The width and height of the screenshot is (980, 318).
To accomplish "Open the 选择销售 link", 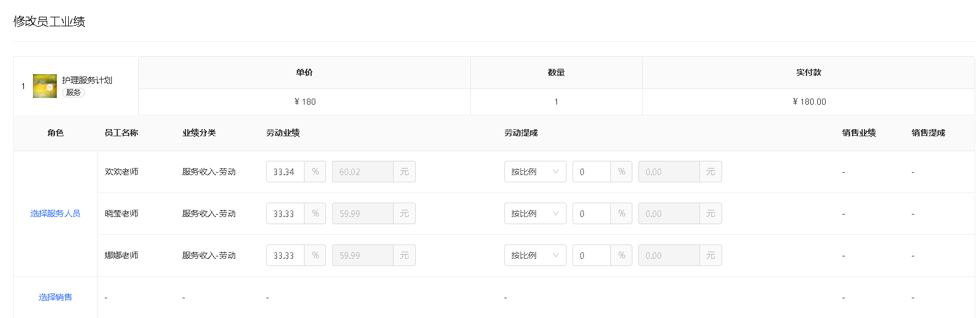I will coord(55,297).
